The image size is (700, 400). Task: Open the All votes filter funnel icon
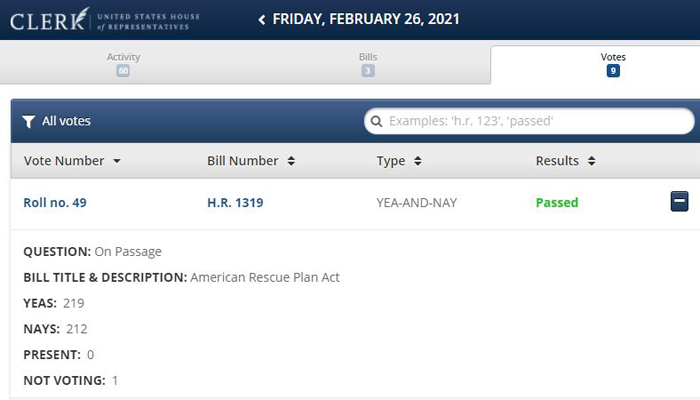pyautogui.click(x=29, y=121)
